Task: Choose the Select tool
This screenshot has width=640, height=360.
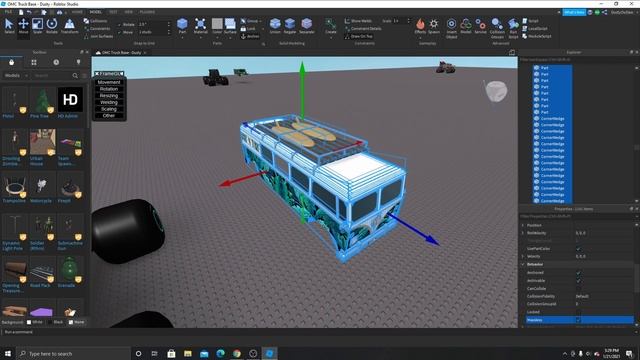Action: tap(9, 26)
